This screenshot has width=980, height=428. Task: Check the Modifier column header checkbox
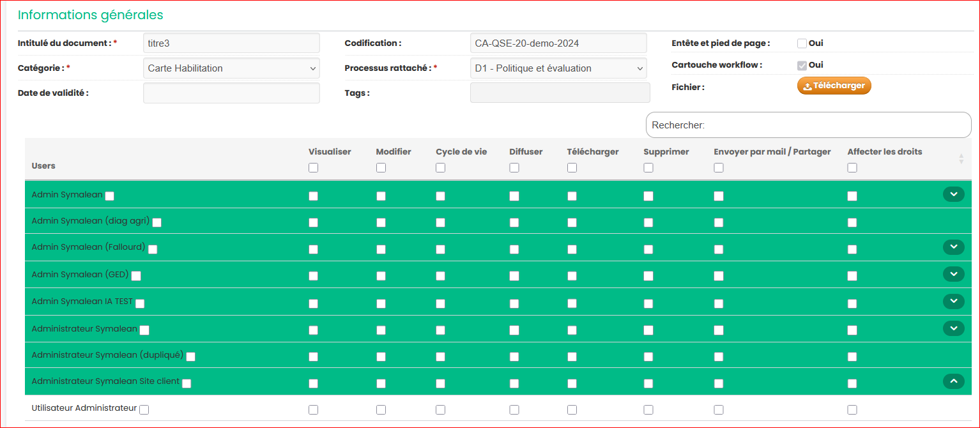coord(381,167)
